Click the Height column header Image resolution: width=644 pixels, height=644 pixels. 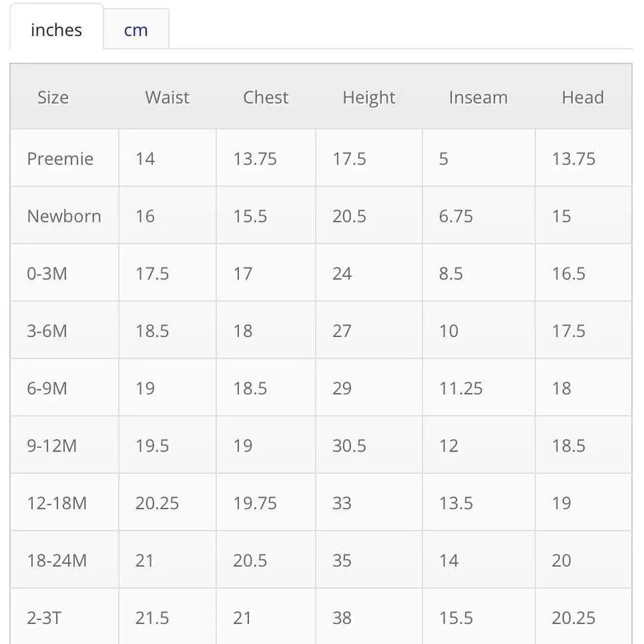point(369,98)
